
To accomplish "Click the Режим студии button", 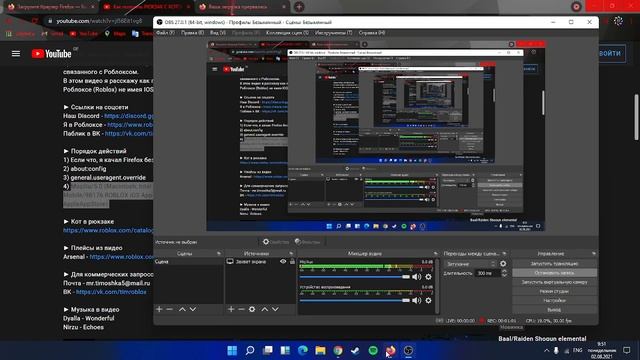I will pos(554,291).
